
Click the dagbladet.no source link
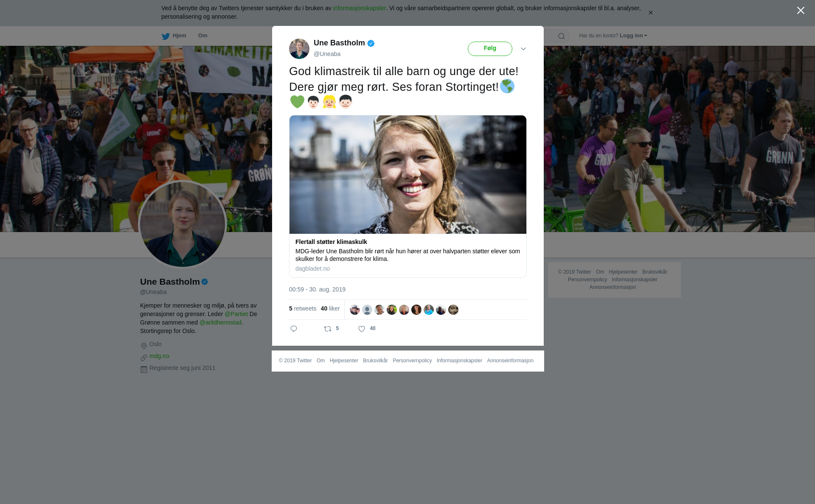[312, 269]
